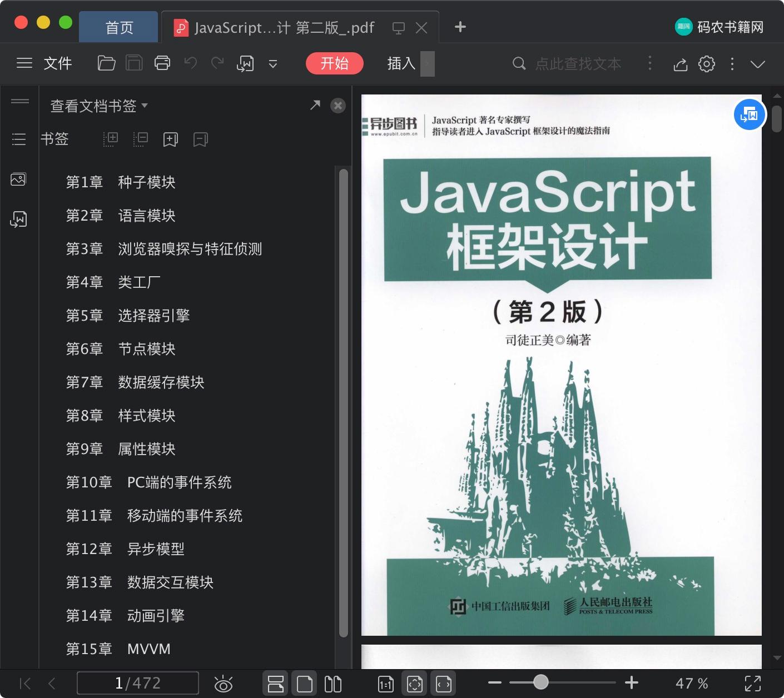Click the collapse-all bookmarks icon
The height and width of the screenshot is (698, 784).
pos(141,139)
